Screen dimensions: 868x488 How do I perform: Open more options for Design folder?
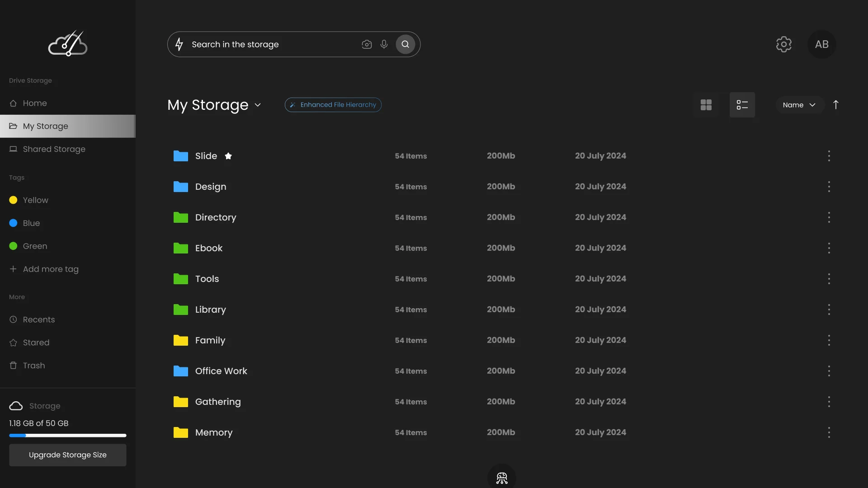tap(829, 187)
